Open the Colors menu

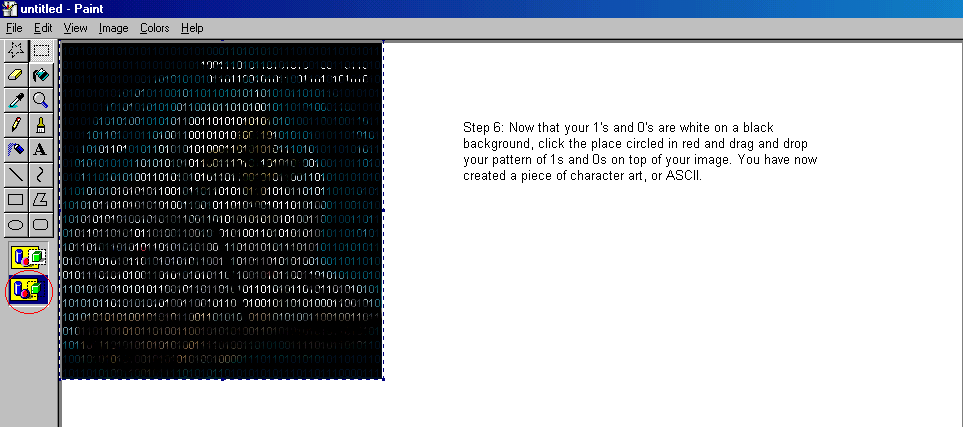point(155,28)
